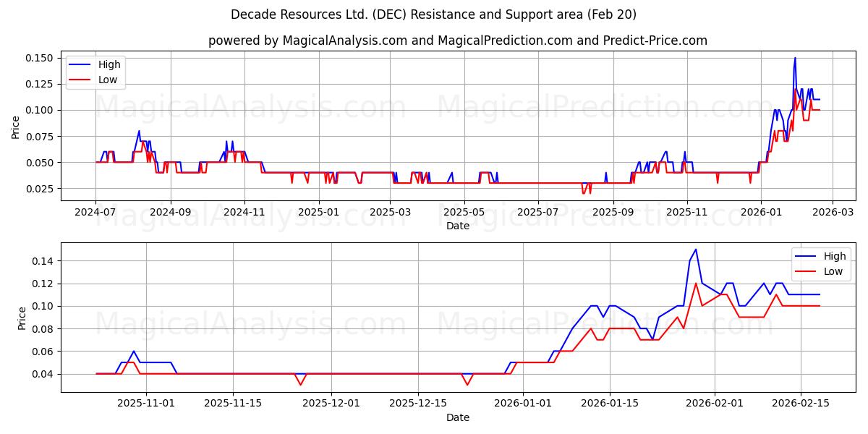This screenshot has height=434, width=868.
Task: Click the '0.10' y-axis label in bottom chart
Action: [x=44, y=306]
